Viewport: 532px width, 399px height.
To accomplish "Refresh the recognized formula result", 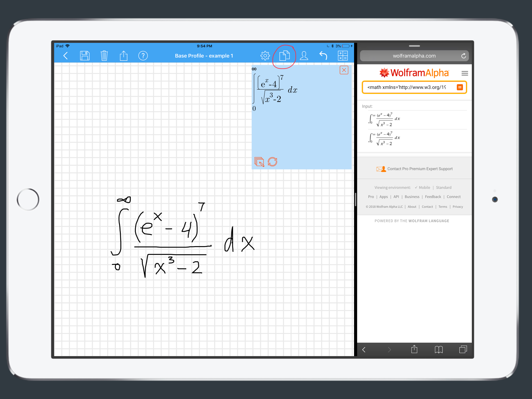I will click(272, 162).
